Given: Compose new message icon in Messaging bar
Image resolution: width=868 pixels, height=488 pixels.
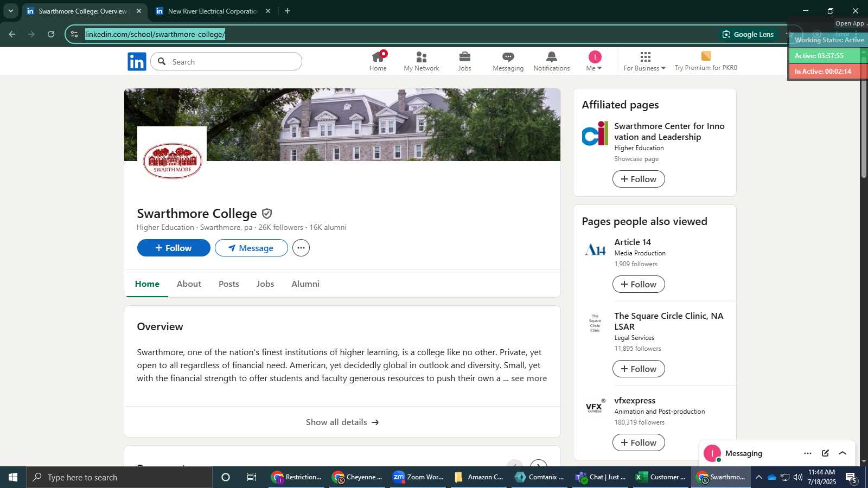Looking at the screenshot, I should point(825,453).
